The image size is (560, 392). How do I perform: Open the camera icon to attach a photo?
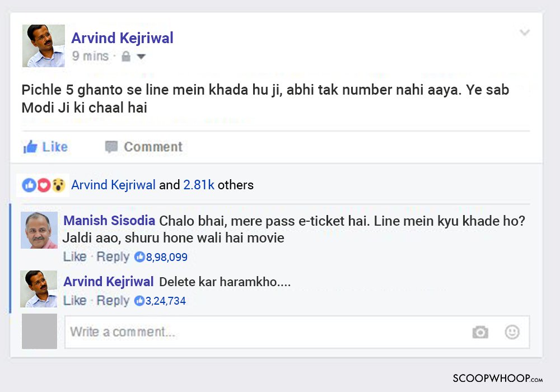[480, 332]
